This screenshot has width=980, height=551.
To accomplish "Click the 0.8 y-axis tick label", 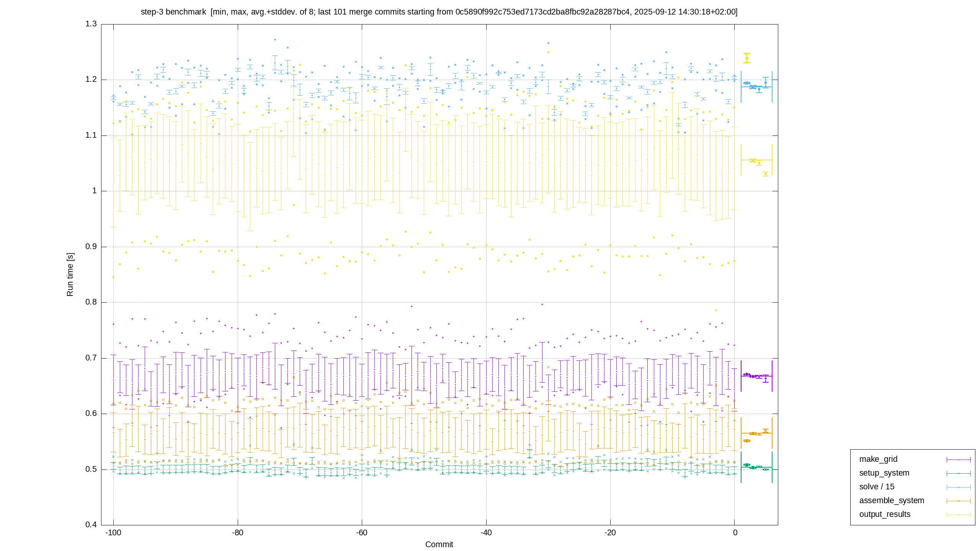I will pyautogui.click(x=91, y=302).
